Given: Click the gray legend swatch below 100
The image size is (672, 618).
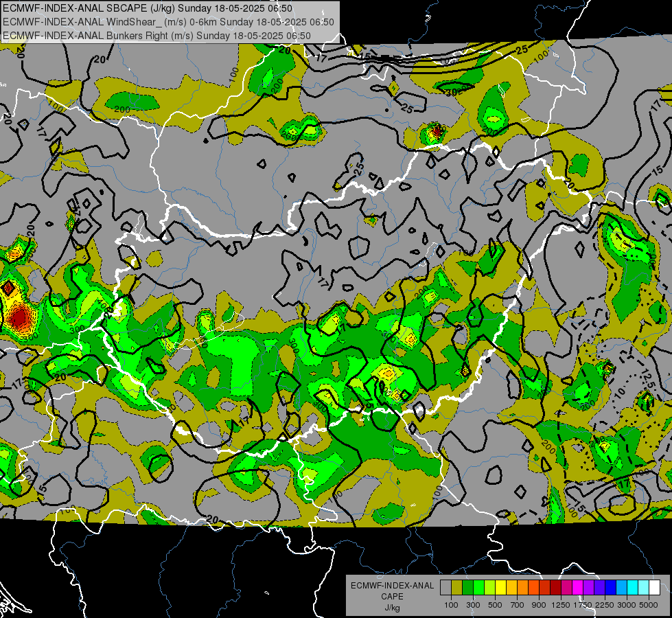Looking at the screenshot, I should (445, 588).
